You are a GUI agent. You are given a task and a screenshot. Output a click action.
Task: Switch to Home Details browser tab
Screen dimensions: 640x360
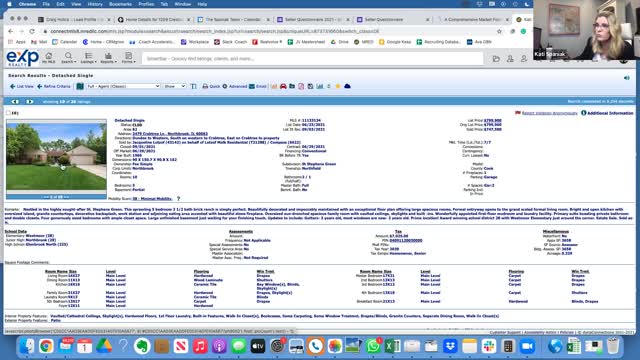pos(154,19)
